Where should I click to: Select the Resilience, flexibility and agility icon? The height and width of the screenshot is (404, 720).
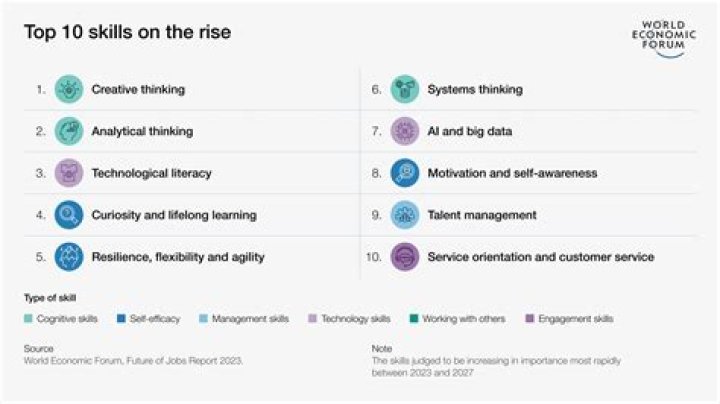[69, 257]
